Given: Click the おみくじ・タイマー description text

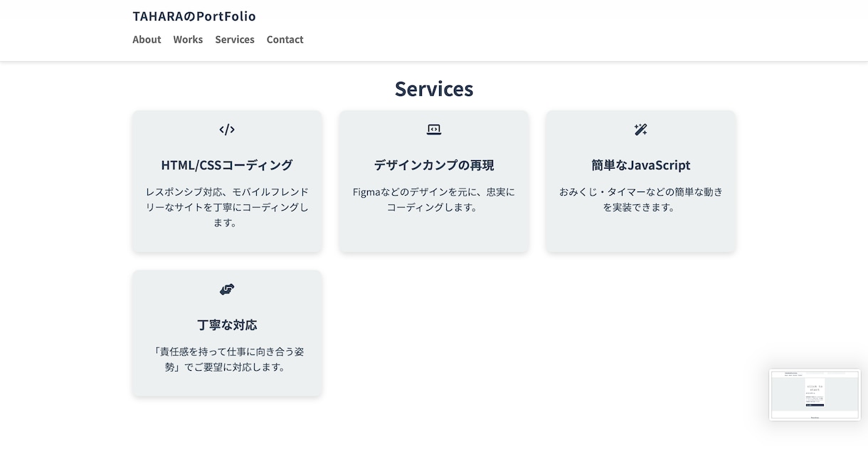Looking at the screenshot, I should click(x=641, y=199).
